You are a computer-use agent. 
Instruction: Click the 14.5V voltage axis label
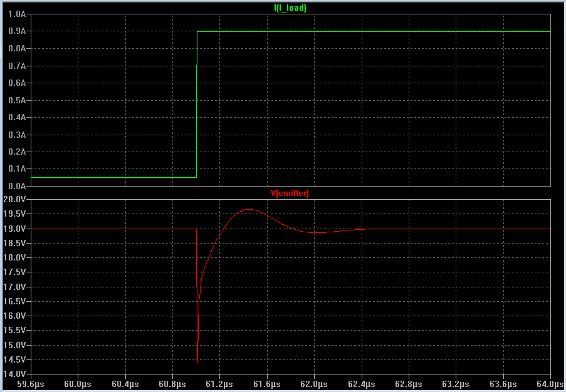tap(16, 359)
